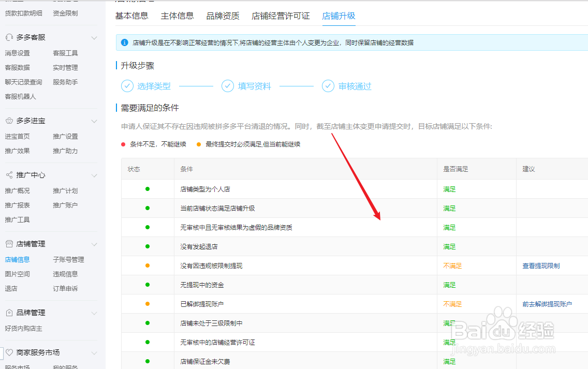
Task: Click the 店铺管理 store icon
Action: pos(9,244)
